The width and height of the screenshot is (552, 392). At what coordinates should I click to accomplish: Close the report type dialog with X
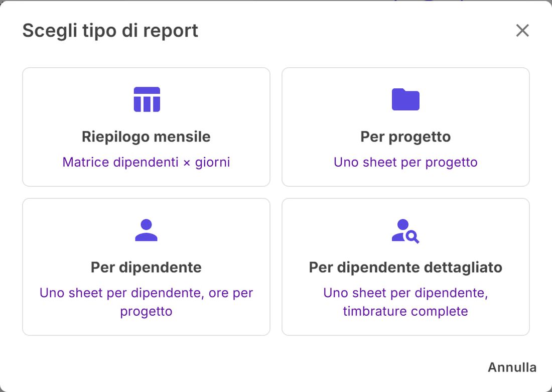pos(522,31)
